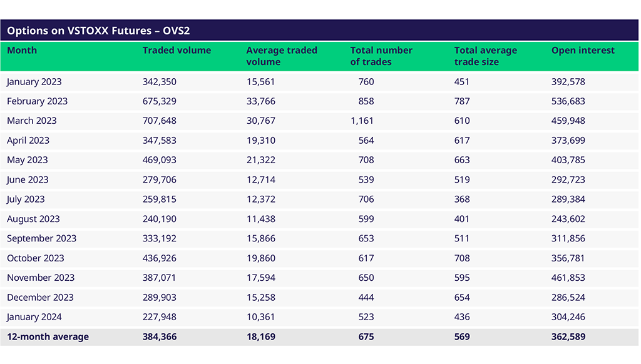Image resolution: width=641 pixels, height=364 pixels.
Task: Click the Open interest column header
Action: tap(582, 51)
